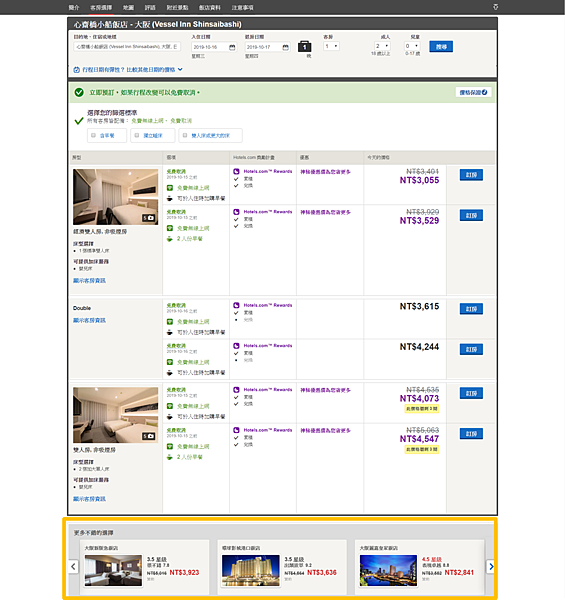Click the 價格保證 price guarantee info icon
Image resolution: width=565 pixels, height=600 pixels.
(484, 92)
